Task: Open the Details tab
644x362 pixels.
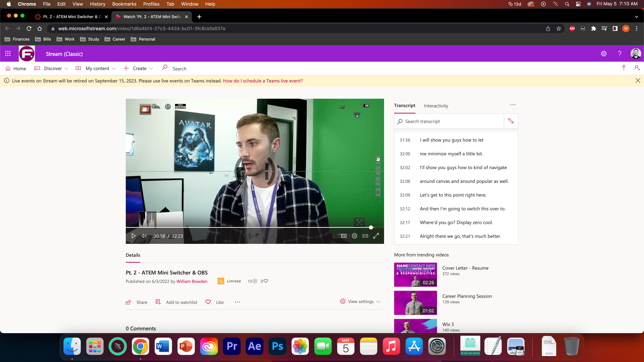Action: click(133, 255)
